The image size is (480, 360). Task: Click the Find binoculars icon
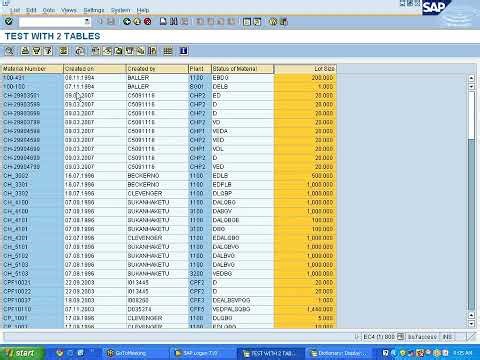[x=174, y=22]
